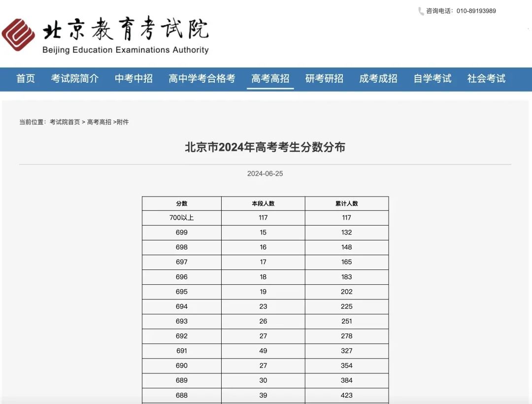
Task: Select the 高考高招 navigation tab
Action: 270,78
